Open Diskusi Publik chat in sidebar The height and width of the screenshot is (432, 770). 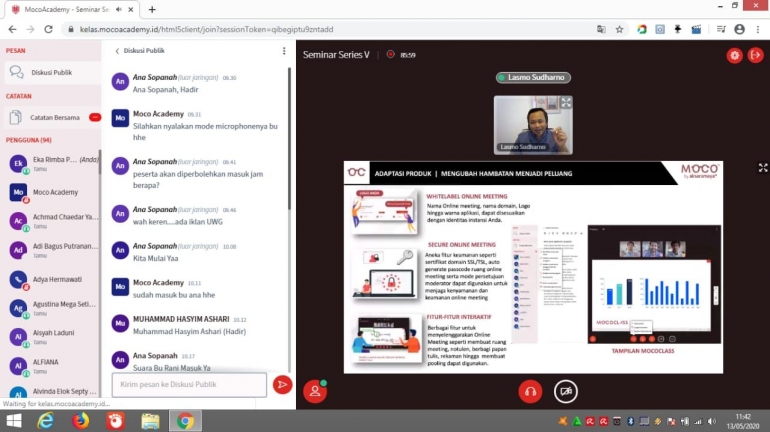pyautogui.click(x=52, y=73)
